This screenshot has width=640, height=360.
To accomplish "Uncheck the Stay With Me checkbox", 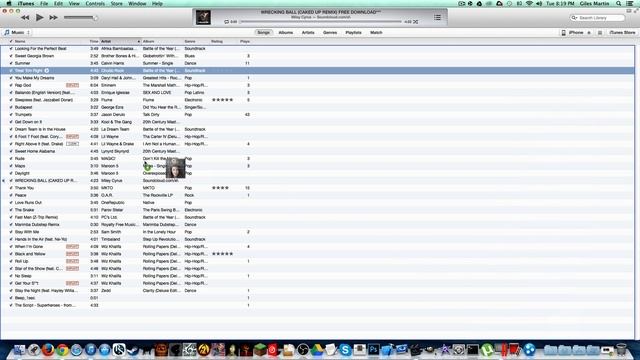I will click(x=11, y=232).
